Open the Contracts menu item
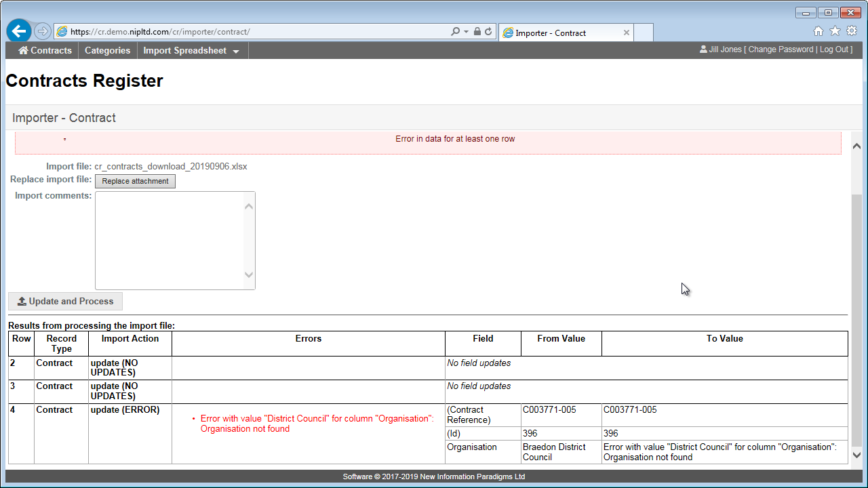This screenshot has width=868, height=488. pyautogui.click(x=45, y=51)
